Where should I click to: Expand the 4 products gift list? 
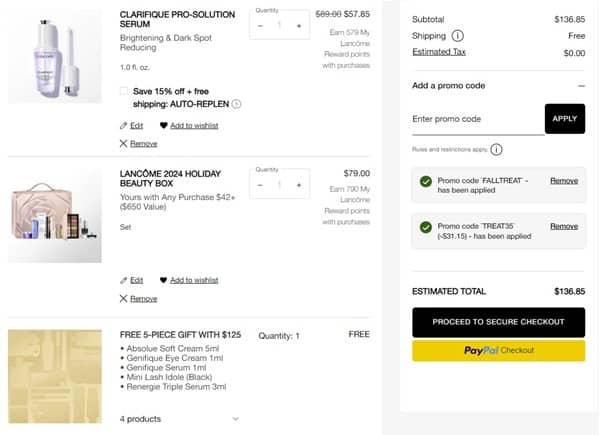click(235, 419)
